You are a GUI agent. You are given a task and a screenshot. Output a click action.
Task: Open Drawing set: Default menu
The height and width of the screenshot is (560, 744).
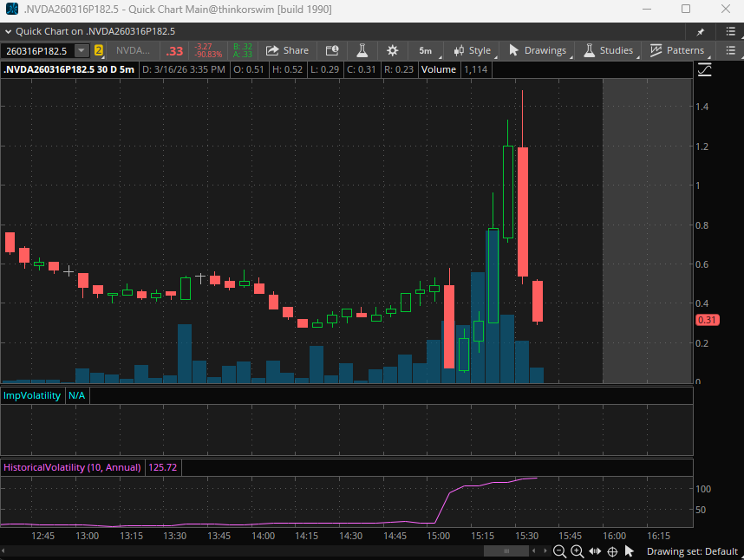click(692, 551)
